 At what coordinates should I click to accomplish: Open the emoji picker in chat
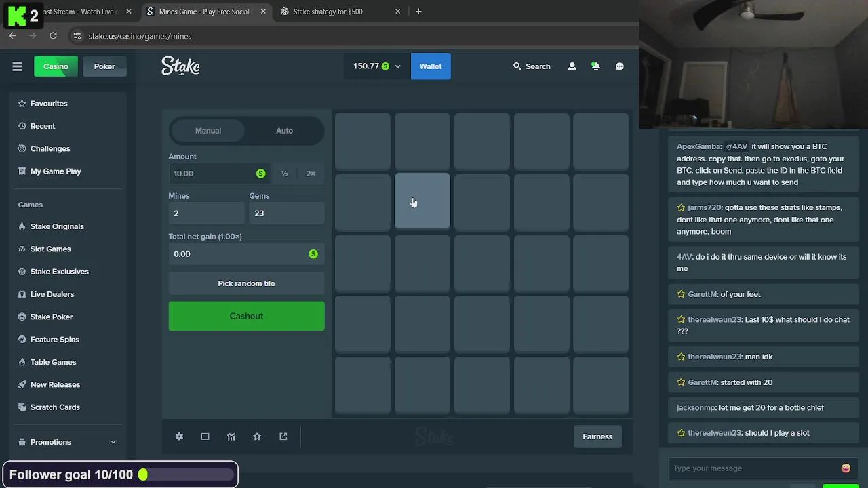[x=846, y=468]
